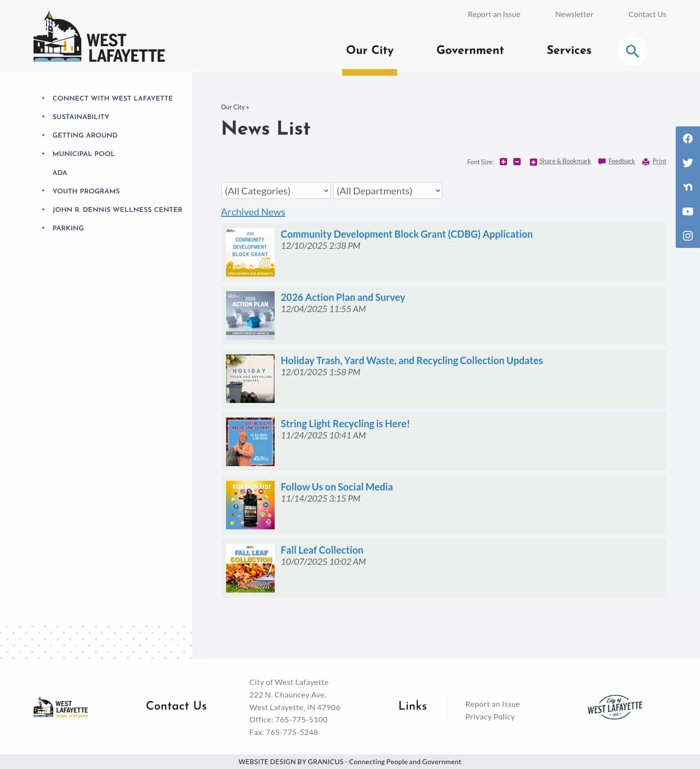This screenshot has height=769, width=700.
Task: Open the Facebook sidebar icon
Action: pos(687,139)
